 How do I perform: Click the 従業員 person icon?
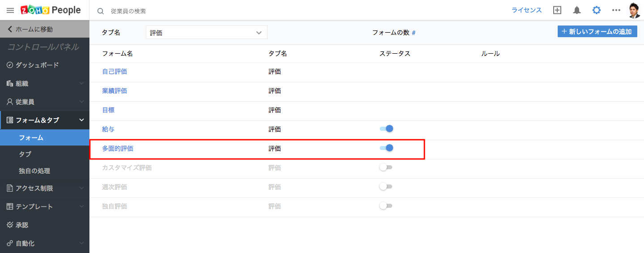point(10,102)
